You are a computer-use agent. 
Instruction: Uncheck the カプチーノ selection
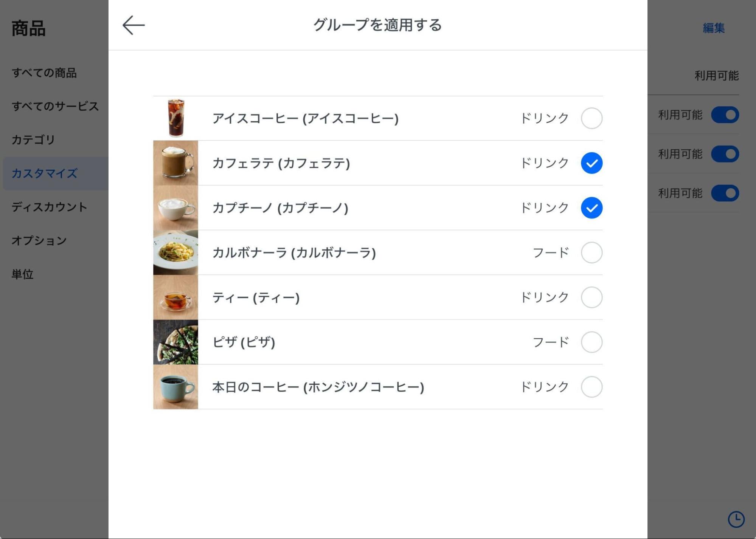[591, 208]
